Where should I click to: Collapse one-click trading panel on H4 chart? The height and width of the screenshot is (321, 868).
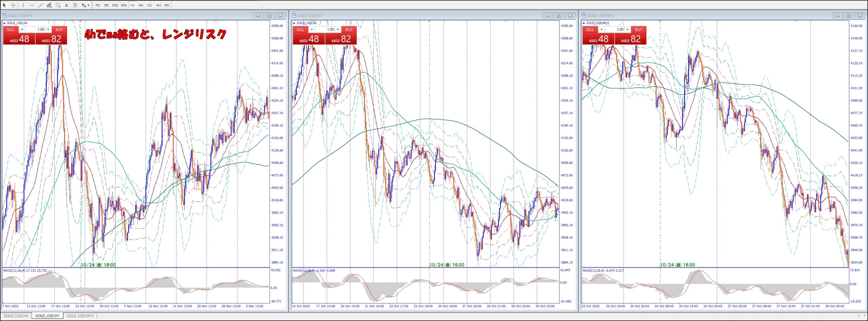[4, 23]
